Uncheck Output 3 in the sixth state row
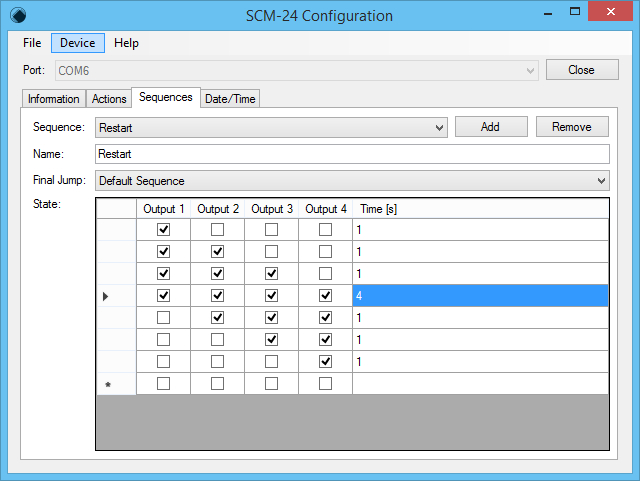Viewport: 640px width, 481px height. (x=271, y=340)
